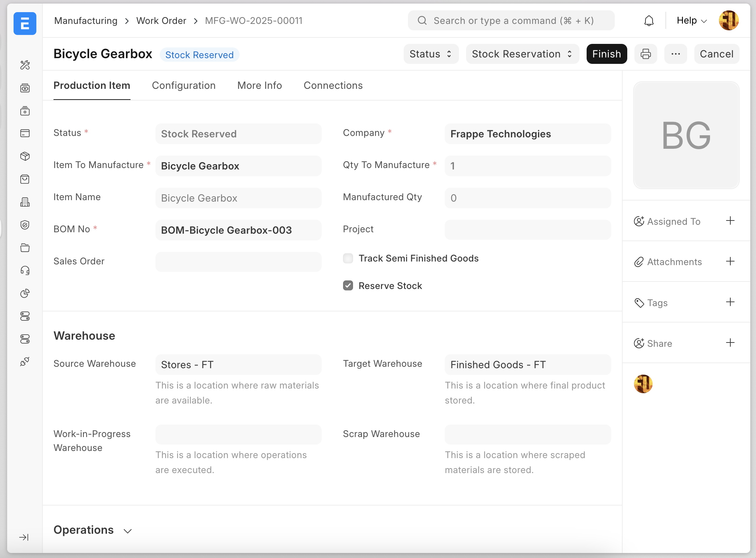Click the Work Order breadcrumb link

click(x=161, y=21)
